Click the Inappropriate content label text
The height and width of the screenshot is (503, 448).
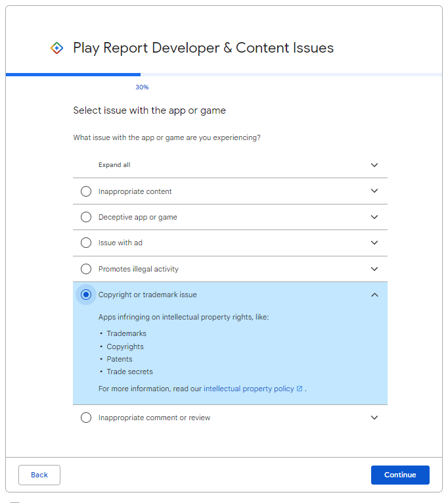pyautogui.click(x=135, y=191)
